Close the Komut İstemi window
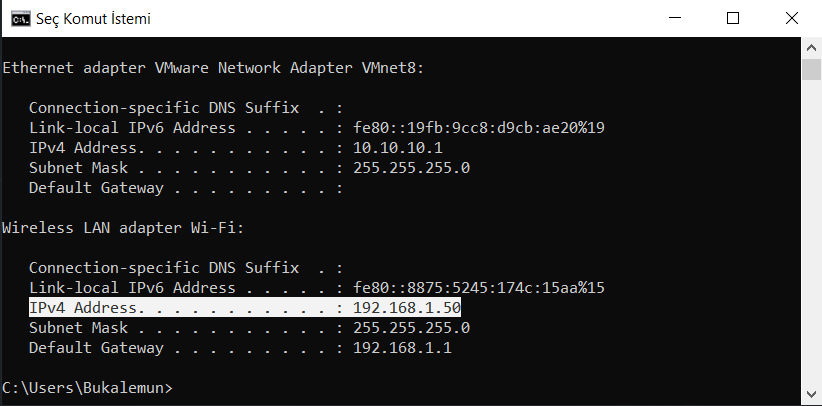 coord(792,18)
